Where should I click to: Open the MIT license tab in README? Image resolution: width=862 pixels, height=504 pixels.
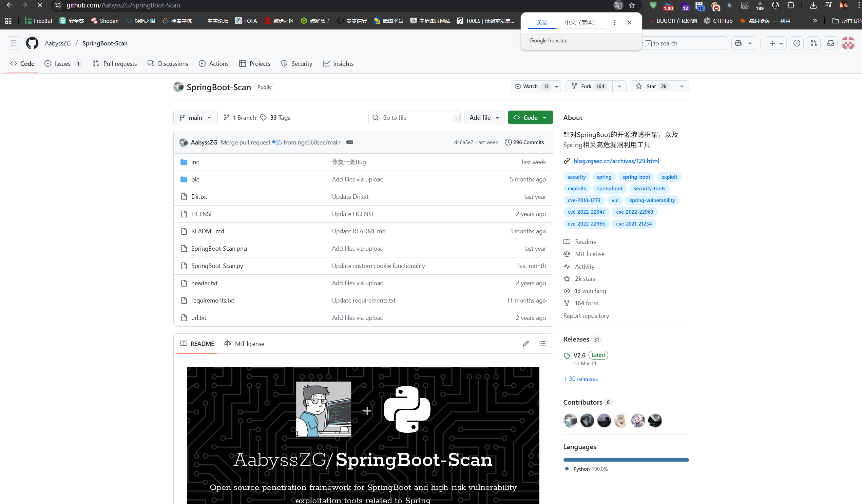[x=244, y=344]
